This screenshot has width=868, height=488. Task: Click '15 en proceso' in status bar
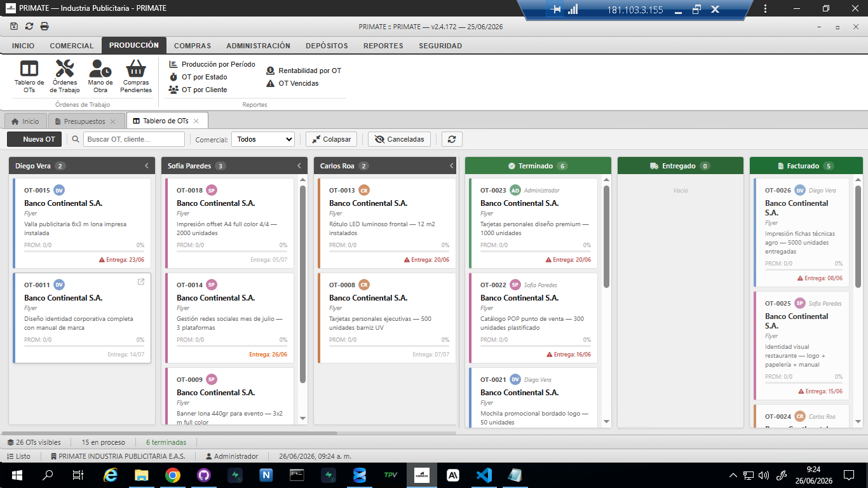[x=104, y=442]
